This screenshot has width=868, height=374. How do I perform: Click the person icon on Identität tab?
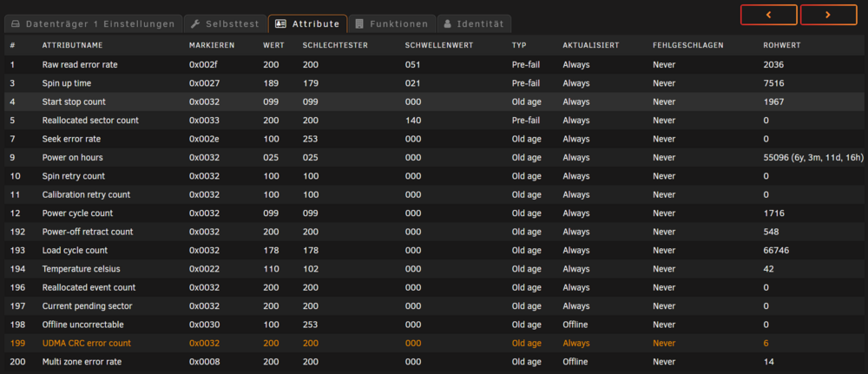coord(447,23)
